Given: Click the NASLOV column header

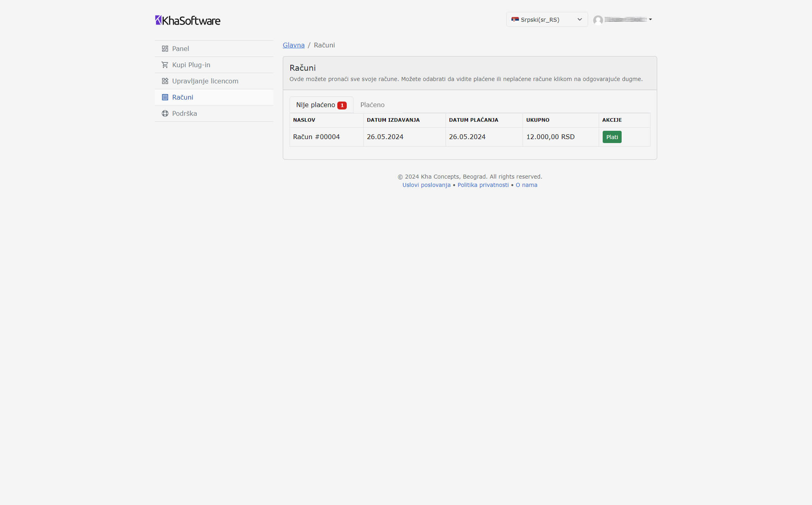Looking at the screenshot, I should pos(327,120).
